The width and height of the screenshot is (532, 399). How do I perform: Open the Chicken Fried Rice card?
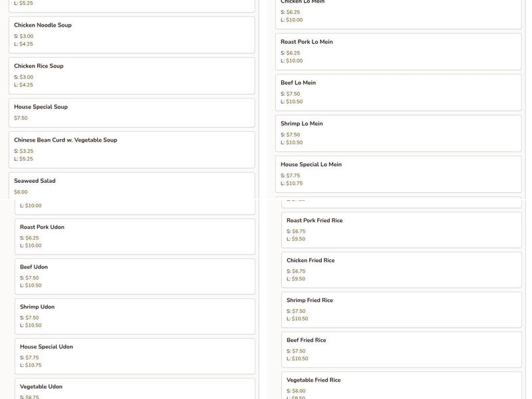pos(401,269)
